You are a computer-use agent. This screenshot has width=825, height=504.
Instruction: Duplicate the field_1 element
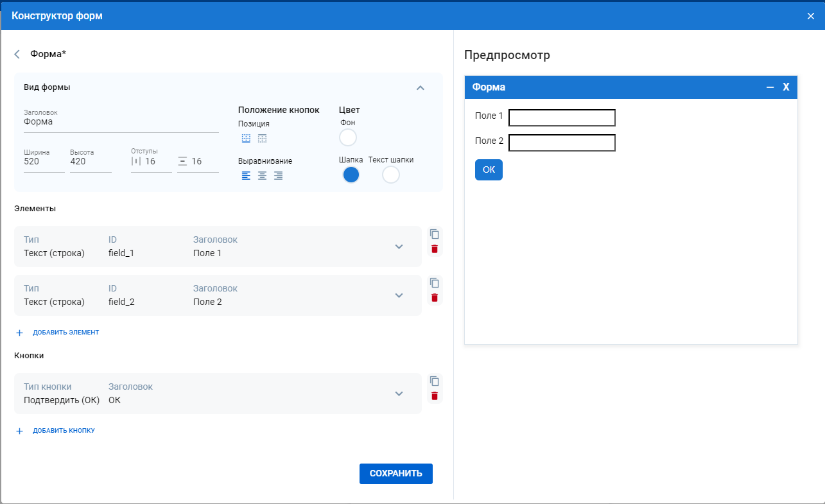click(435, 234)
